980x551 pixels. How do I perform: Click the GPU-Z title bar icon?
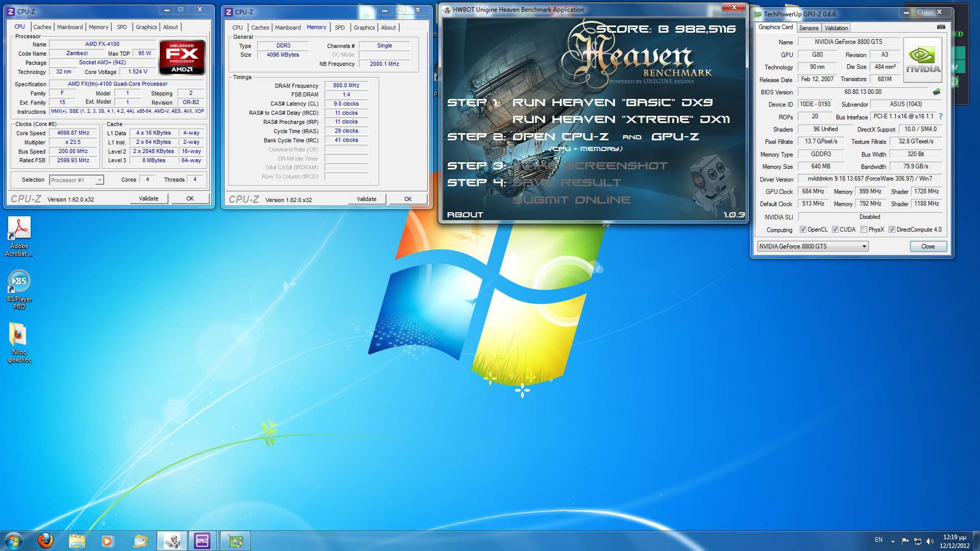(x=758, y=14)
